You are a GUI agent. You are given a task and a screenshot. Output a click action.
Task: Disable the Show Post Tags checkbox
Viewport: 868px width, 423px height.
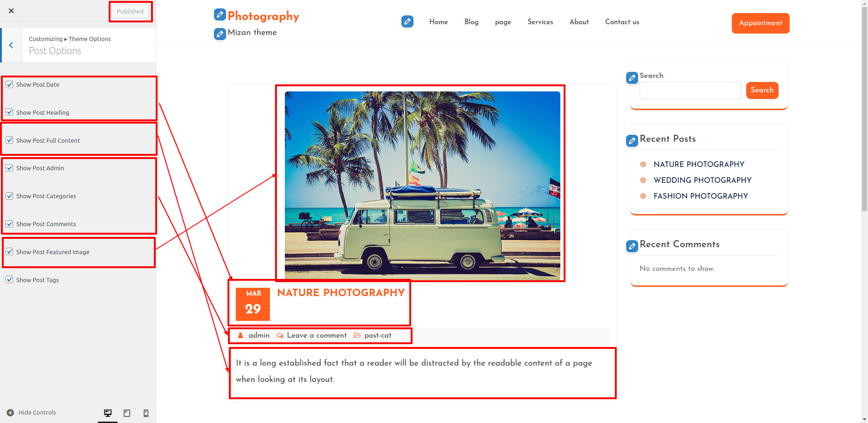point(9,280)
